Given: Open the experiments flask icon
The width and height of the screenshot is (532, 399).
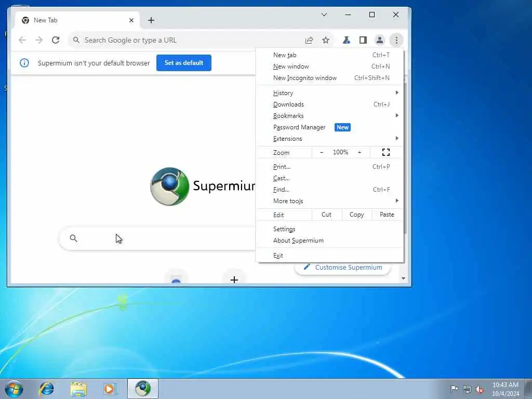Looking at the screenshot, I should click(x=346, y=40).
